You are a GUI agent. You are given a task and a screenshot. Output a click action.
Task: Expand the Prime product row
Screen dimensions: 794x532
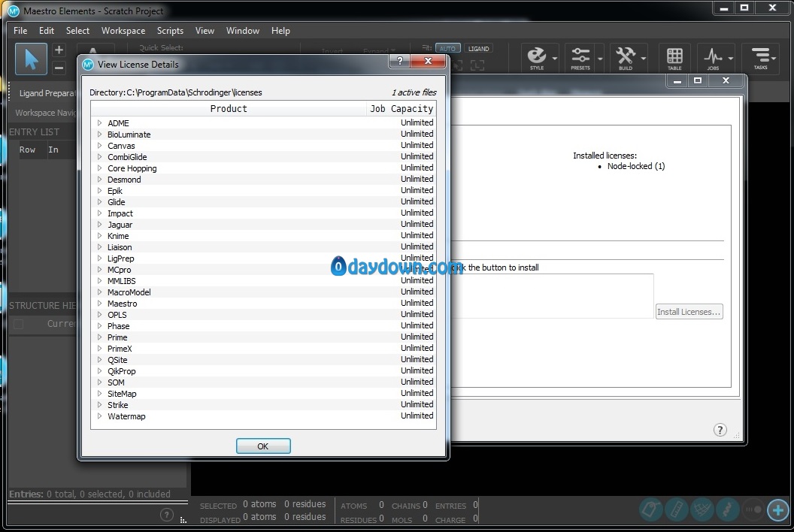(99, 337)
